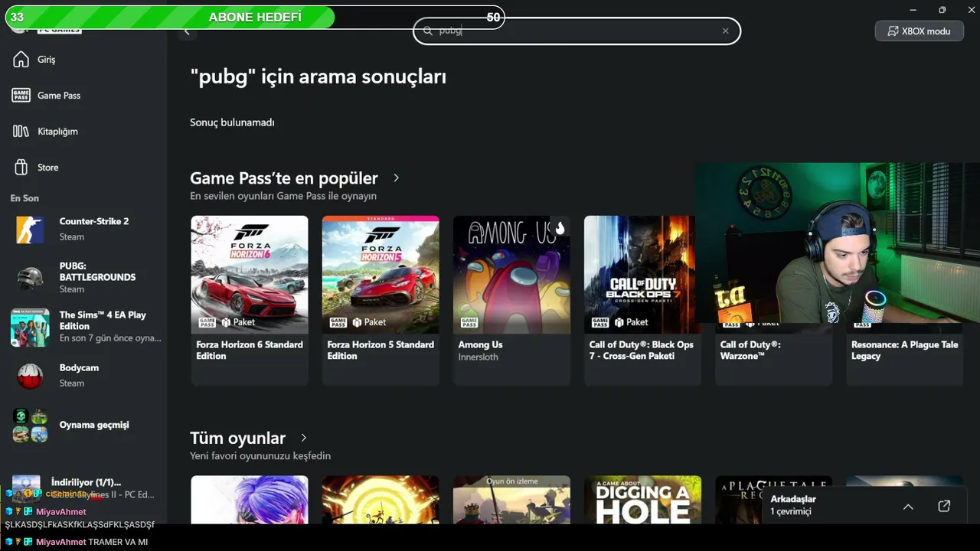
Task: Expand Tüm oyunlar section chevron
Action: click(303, 439)
